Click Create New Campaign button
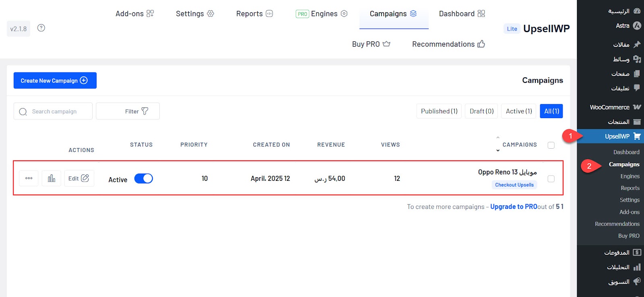The height and width of the screenshot is (297, 644). (x=55, y=80)
